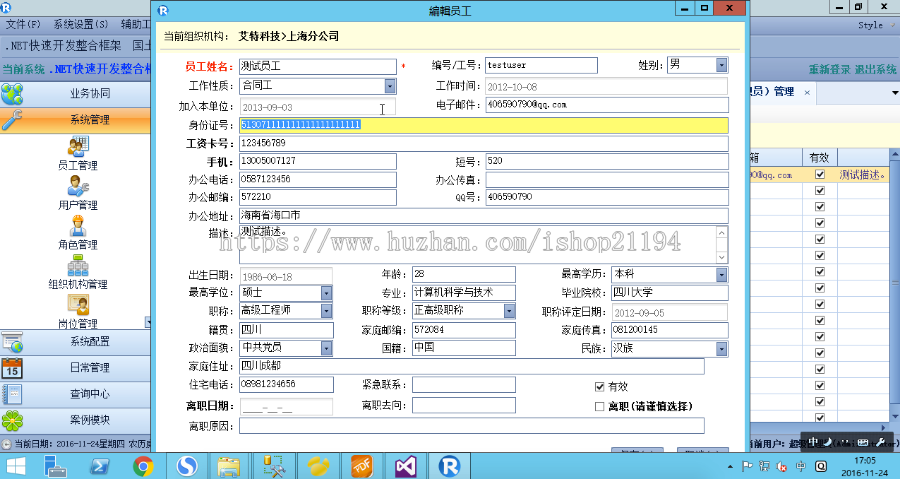The image size is (900, 479).
Task: Select the 案例模块 navigation group
Action: tap(75, 420)
